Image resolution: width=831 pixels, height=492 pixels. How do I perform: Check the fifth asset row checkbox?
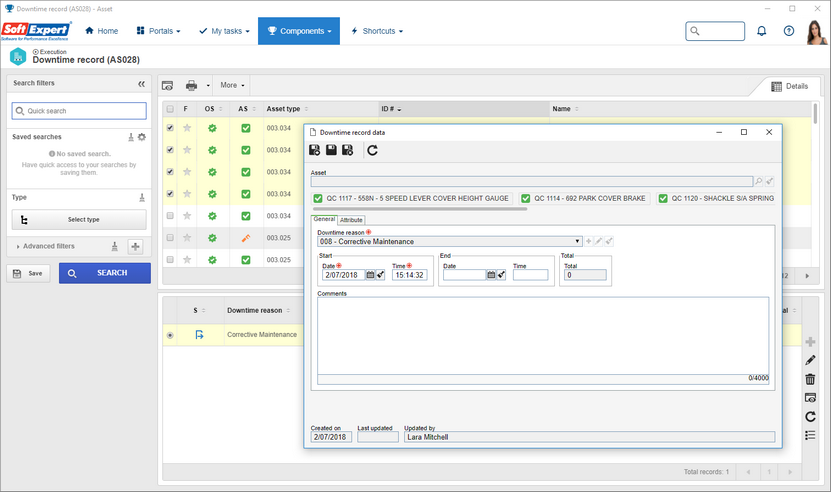point(170,216)
